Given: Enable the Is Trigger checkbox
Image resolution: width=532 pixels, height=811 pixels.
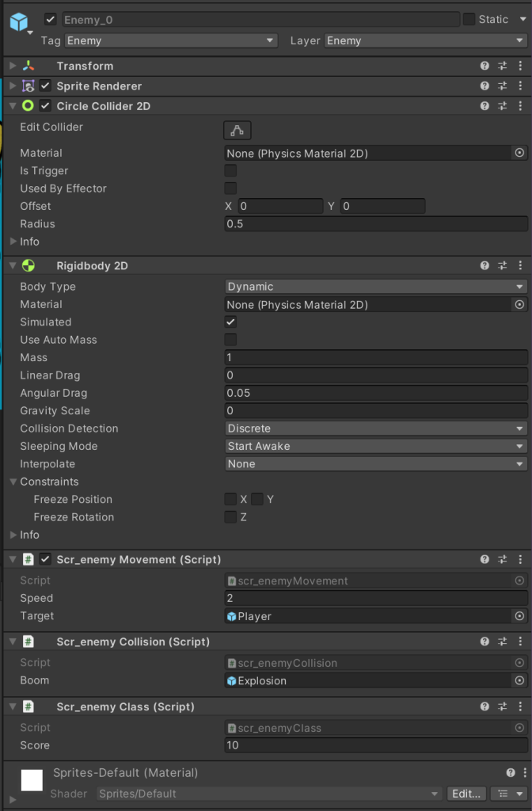Looking at the screenshot, I should coord(230,171).
